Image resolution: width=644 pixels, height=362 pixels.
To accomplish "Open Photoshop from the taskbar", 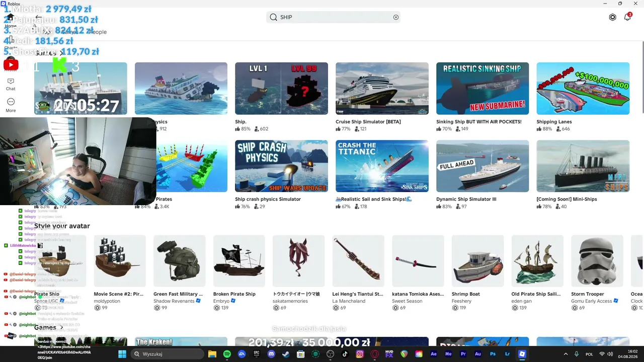I will point(493,354).
